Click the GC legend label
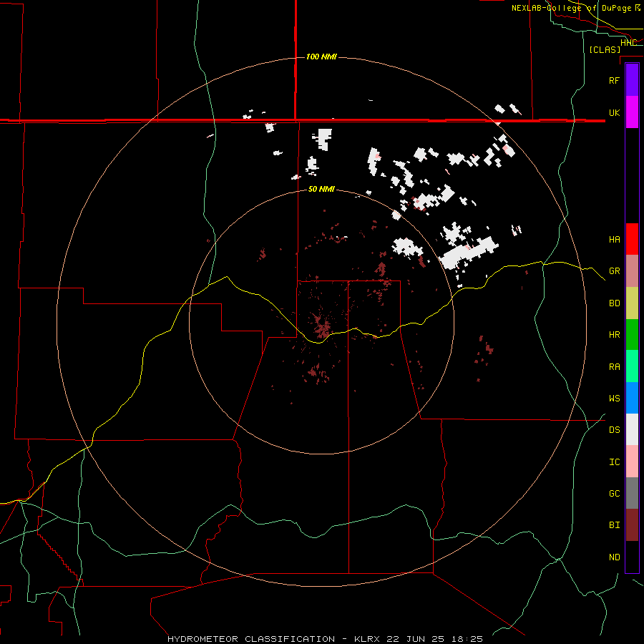This screenshot has width=644, height=644. click(614, 494)
